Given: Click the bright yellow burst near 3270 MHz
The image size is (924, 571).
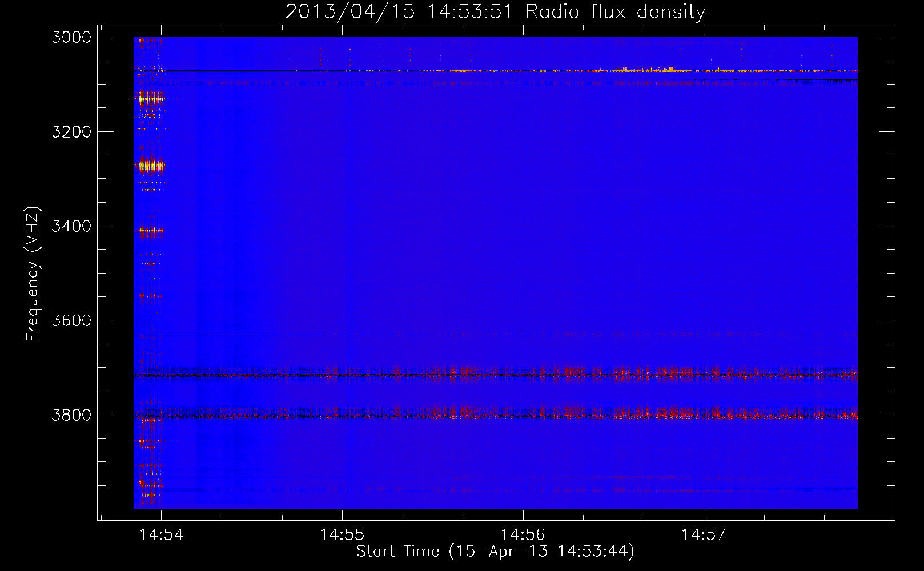Looking at the screenshot, I should coord(150,166).
